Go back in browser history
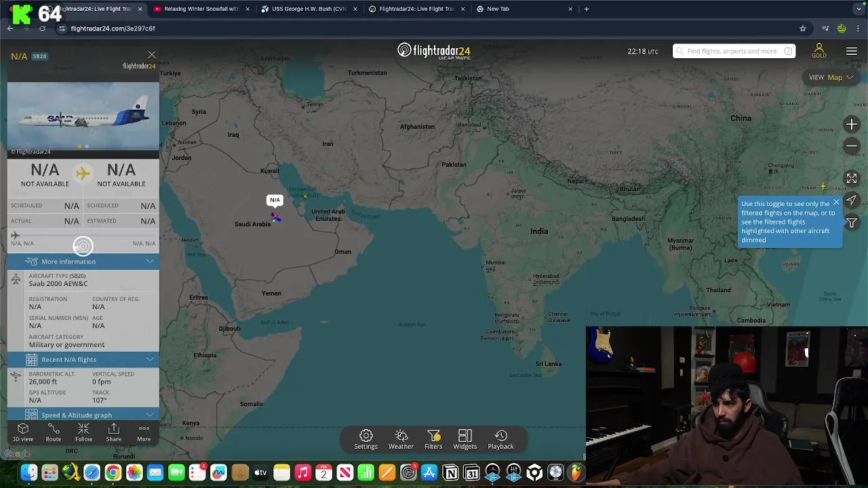868x488 pixels. click(x=10, y=28)
